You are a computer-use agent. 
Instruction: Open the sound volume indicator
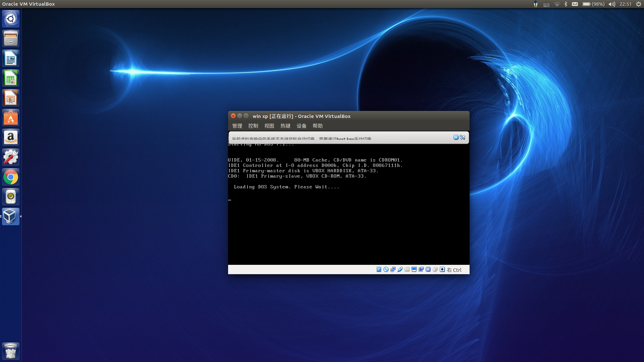612,4
